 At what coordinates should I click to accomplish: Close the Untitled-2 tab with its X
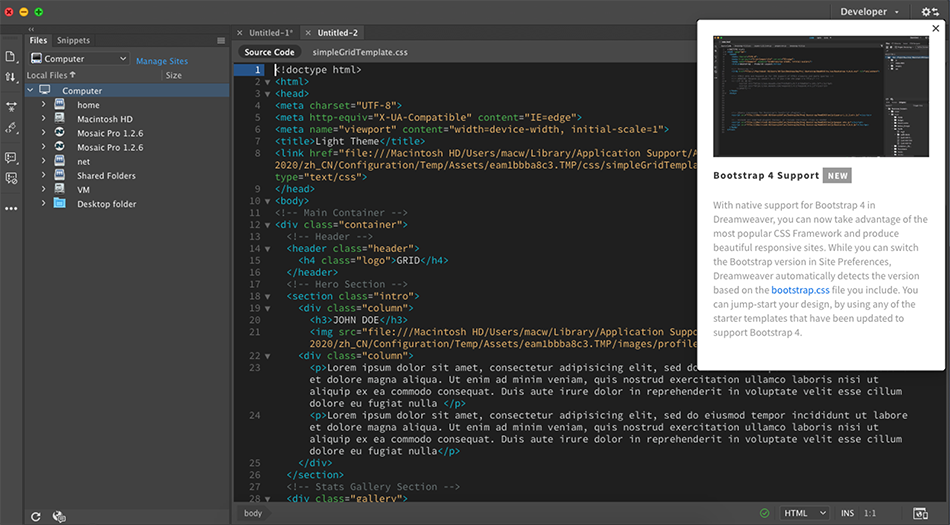[308, 33]
